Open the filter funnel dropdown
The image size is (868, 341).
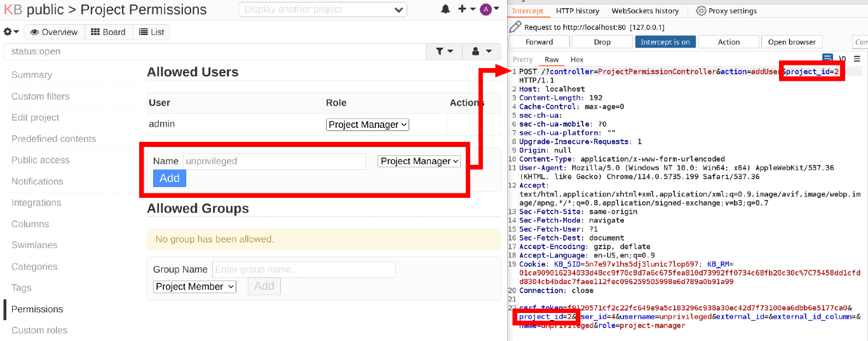point(445,52)
